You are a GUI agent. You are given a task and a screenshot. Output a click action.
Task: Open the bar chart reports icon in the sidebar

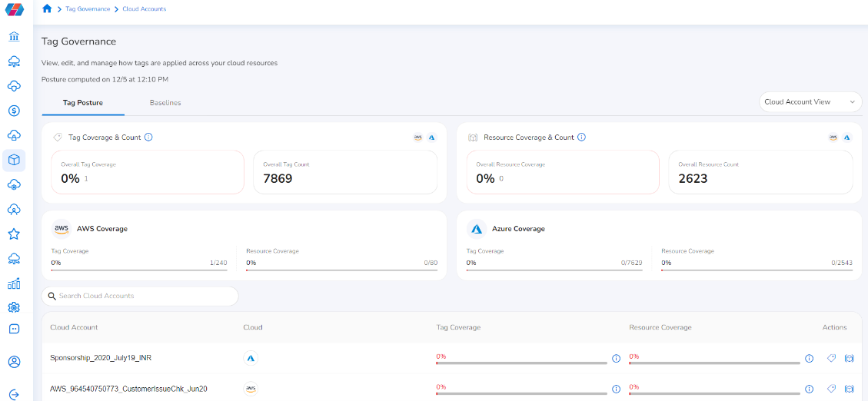coord(14,283)
